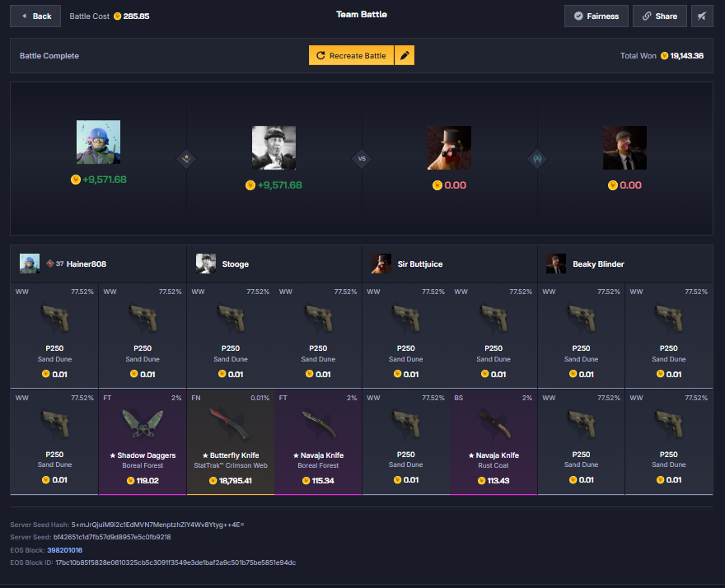Image resolution: width=725 pixels, height=588 pixels.
Task: Click the Back button
Action: [x=35, y=16]
